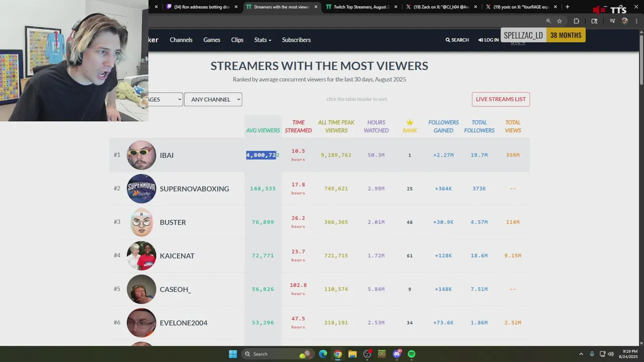This screenshot has width=644, height=362.
Task: Open the Channels menu item
Action: 181,40
